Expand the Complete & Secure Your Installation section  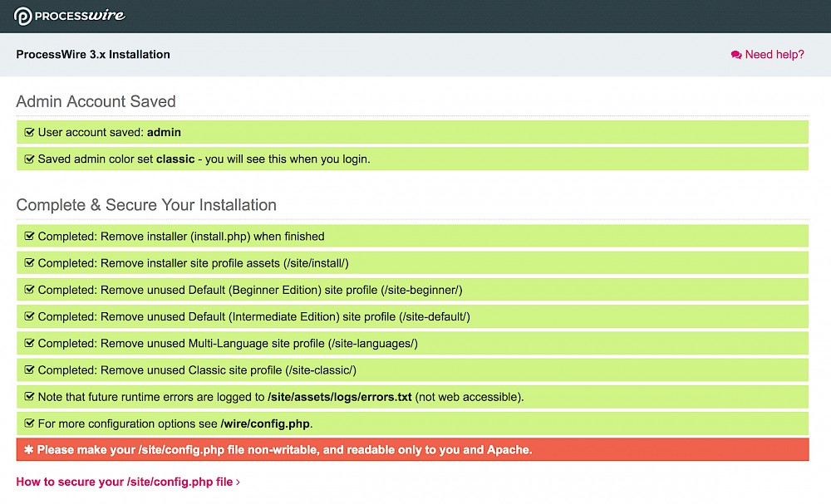(146, 205)
